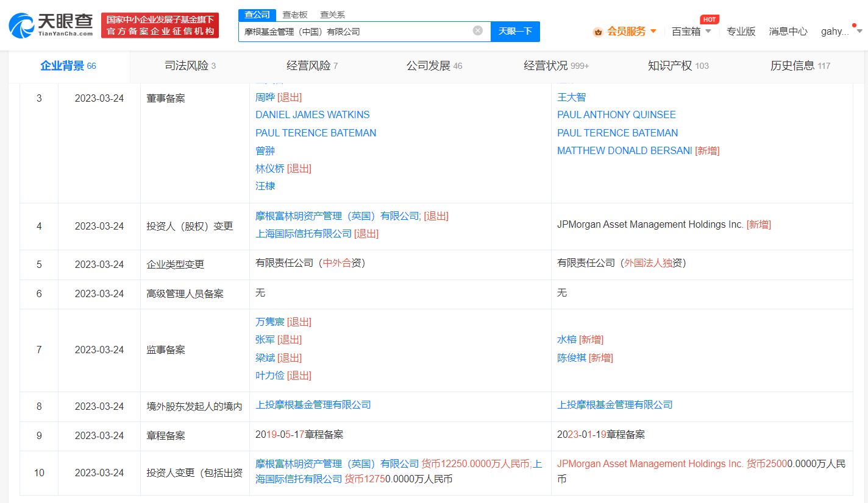The image size is (868, 503).
Task: Click '企业类型变更' change item cell
Action: pos(176,264)
